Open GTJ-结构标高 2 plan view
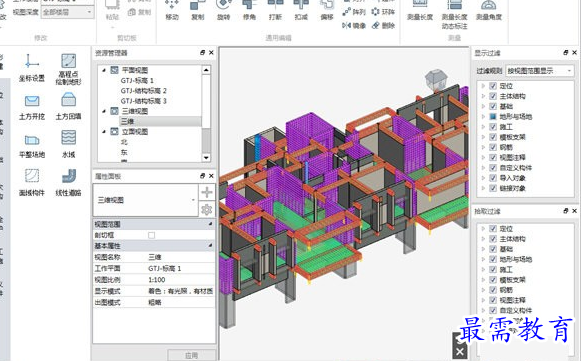This screenshot has width=581, height=361. point(143,90)
